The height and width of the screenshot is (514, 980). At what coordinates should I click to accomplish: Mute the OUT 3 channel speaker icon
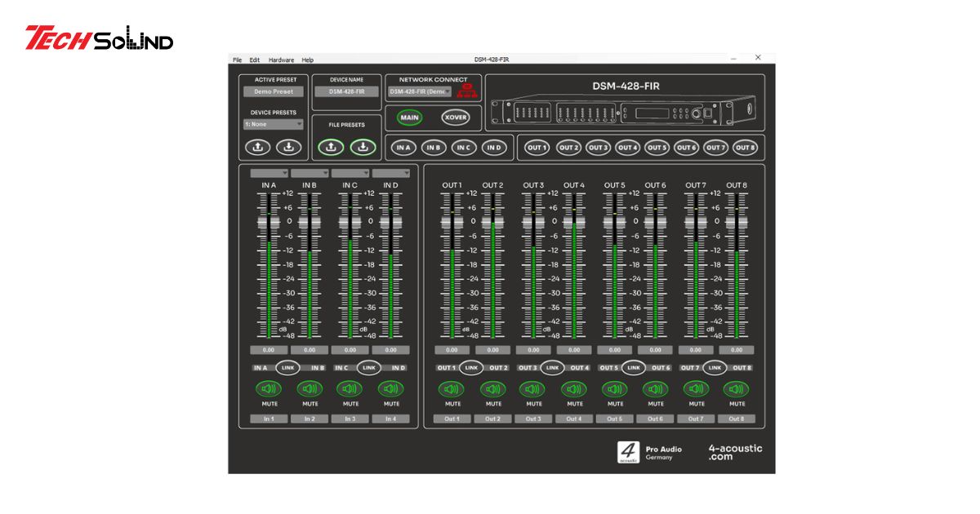[533, 389]
